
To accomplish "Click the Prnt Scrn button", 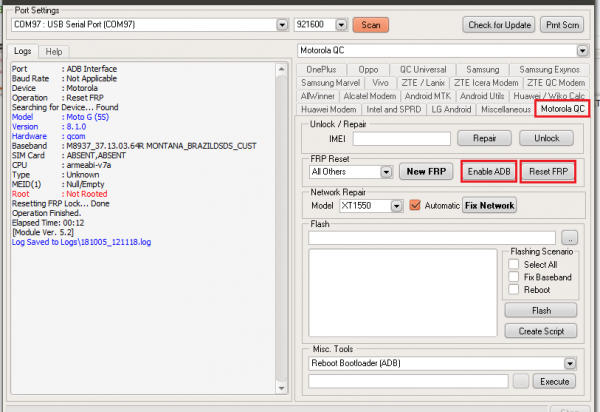I will [562, 25].
